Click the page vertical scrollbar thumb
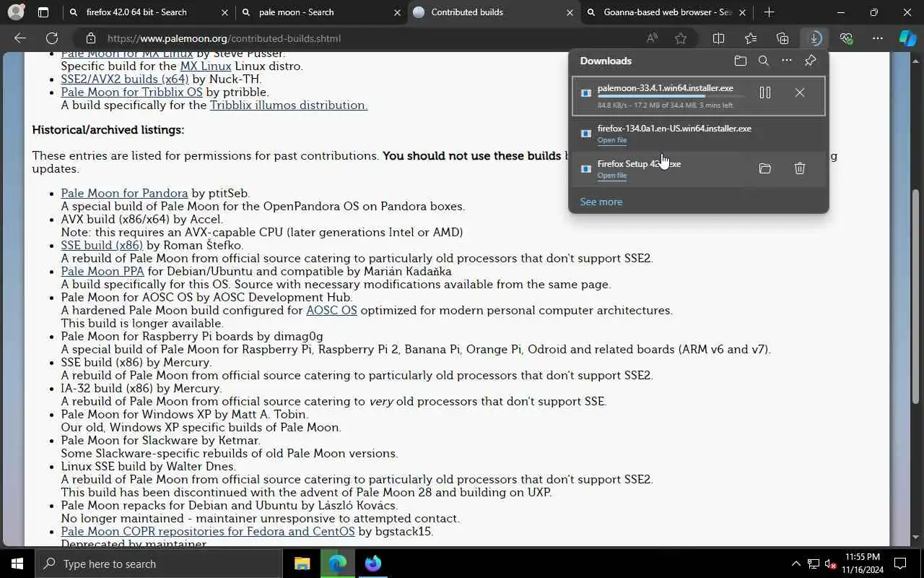The image size is (924, 578). click(916, 296)
